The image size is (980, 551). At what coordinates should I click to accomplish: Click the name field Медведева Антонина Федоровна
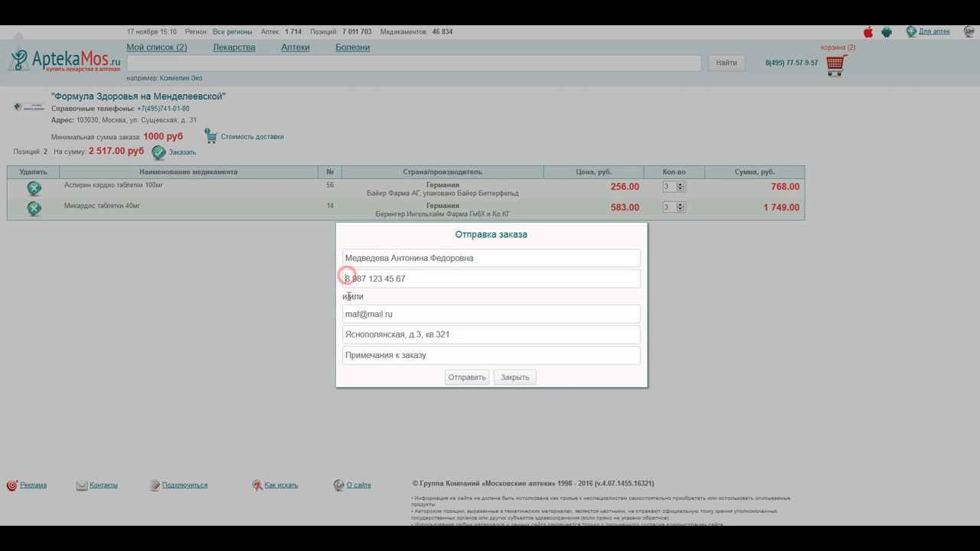tap(491, 258)
